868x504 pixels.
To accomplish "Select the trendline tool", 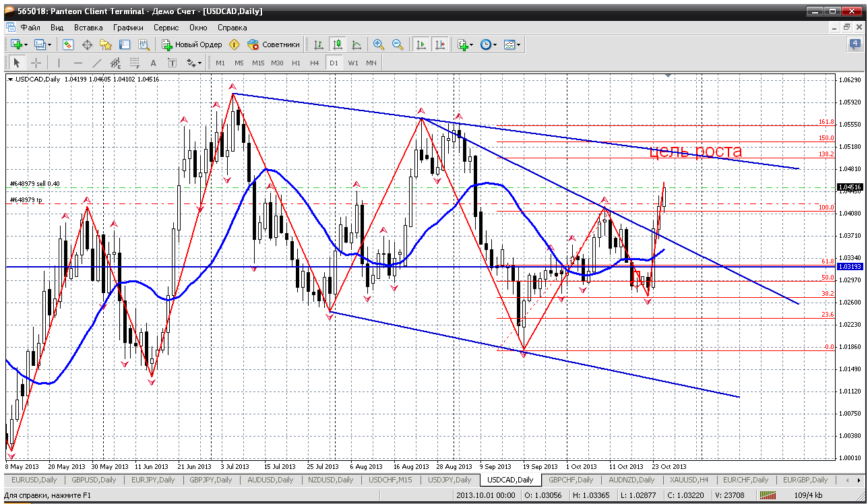I will [97, 63].
